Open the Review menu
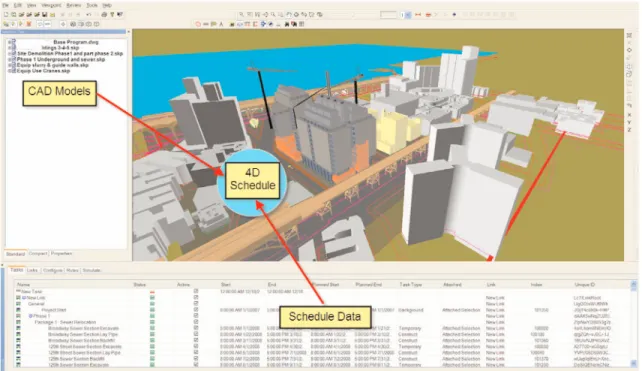The width and height of the screenshot is (642, 371). (74, 5)
